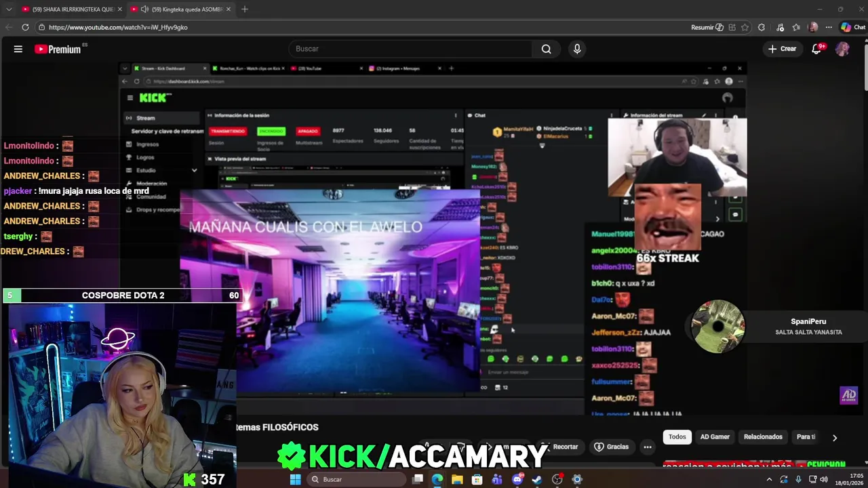Focus the YouTube Buscar search field
Viewport: 868px width, 488px height.
(x=411, y=49)
